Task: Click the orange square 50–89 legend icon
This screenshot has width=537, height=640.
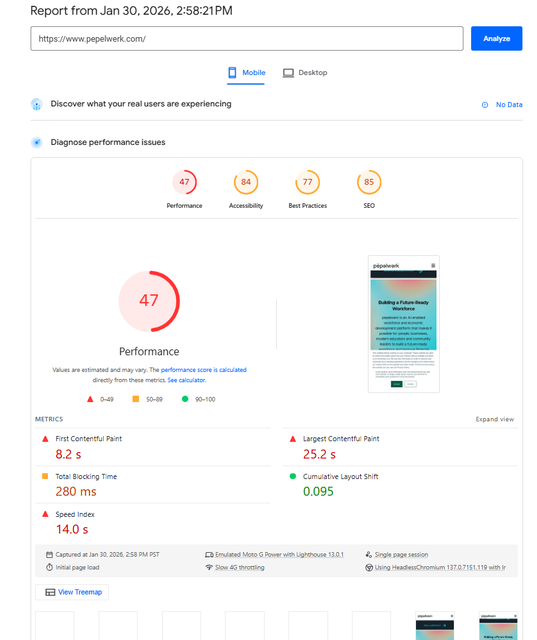Action: coord(136,399)
